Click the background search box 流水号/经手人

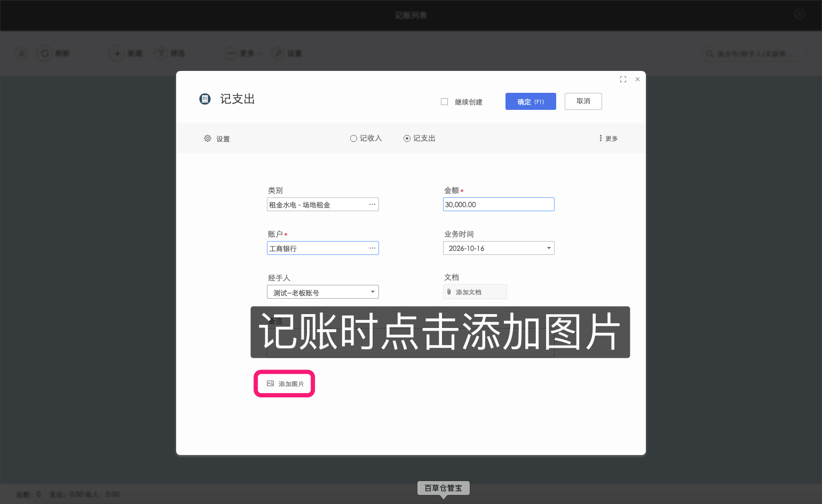click(754, 53)
